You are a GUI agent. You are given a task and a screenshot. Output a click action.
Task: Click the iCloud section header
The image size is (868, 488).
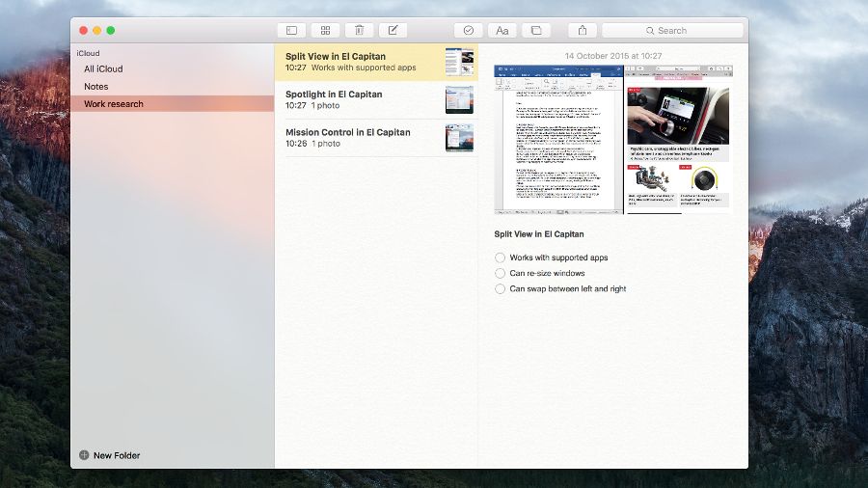coord(88,53)
